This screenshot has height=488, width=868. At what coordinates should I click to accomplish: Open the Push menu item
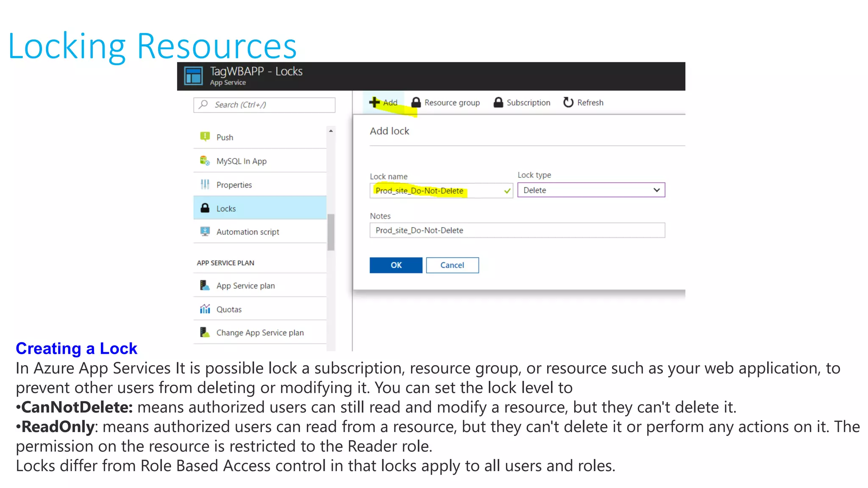[x=260, y=137]
